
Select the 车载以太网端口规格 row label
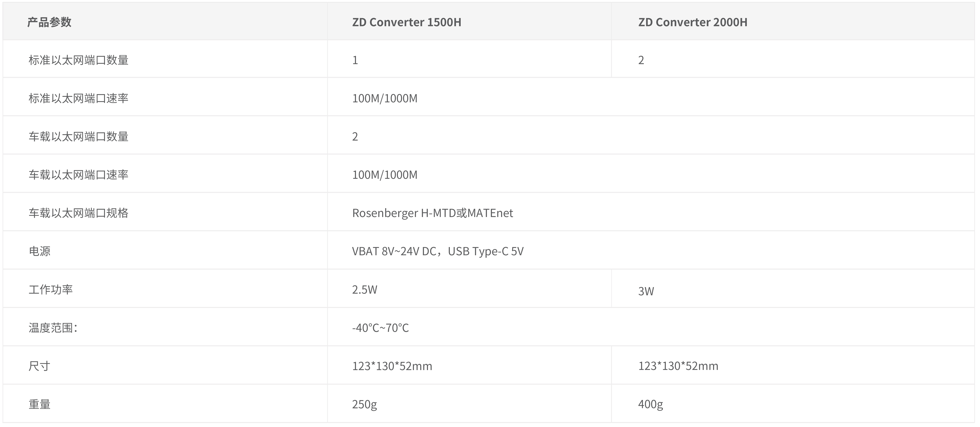pyautogui.click(x=78, y=213)
